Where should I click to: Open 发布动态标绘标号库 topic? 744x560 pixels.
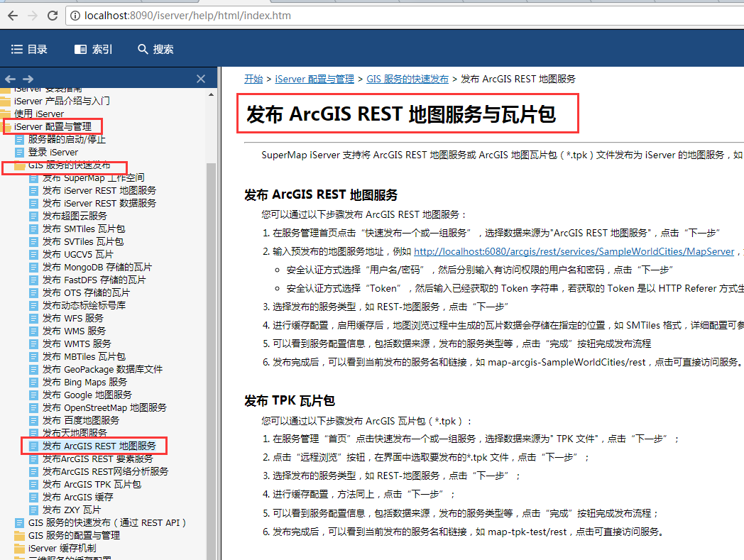[84, 306]
